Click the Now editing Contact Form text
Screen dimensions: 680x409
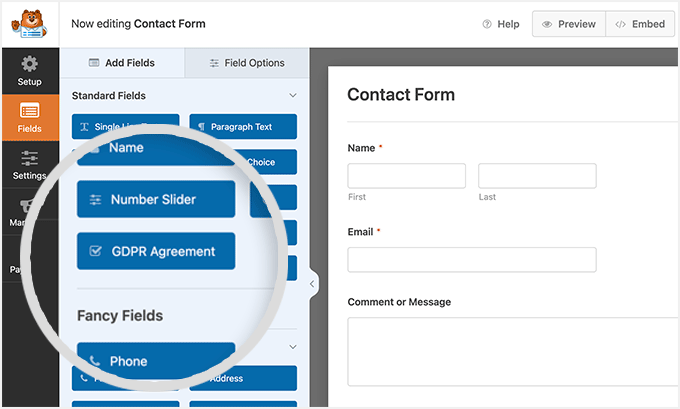pyautogui.click(x=138, y=24)
